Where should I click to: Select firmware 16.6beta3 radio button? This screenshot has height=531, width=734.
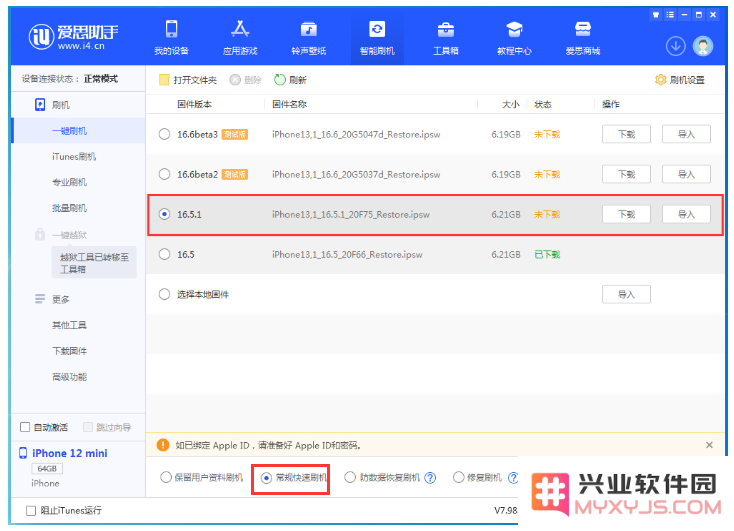164,134
